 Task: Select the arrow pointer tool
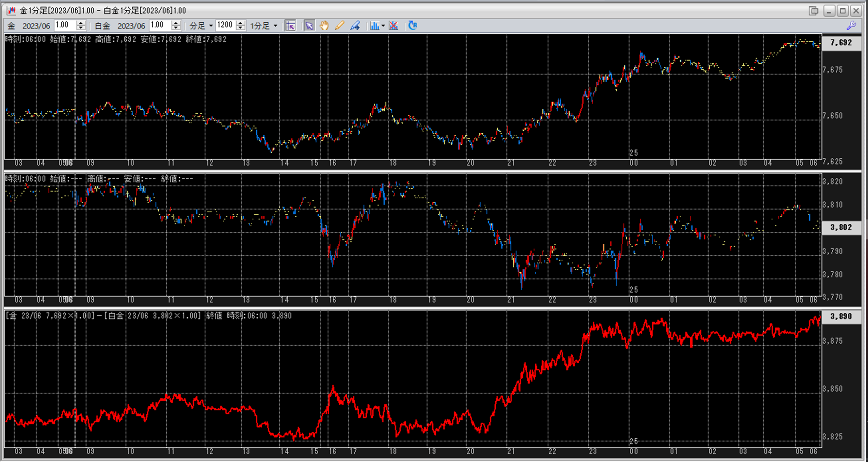click(x=309, y=26)
